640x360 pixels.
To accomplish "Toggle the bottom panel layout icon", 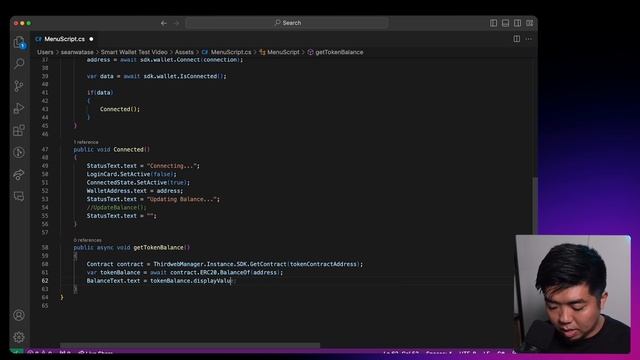I will tap(505, 23).
